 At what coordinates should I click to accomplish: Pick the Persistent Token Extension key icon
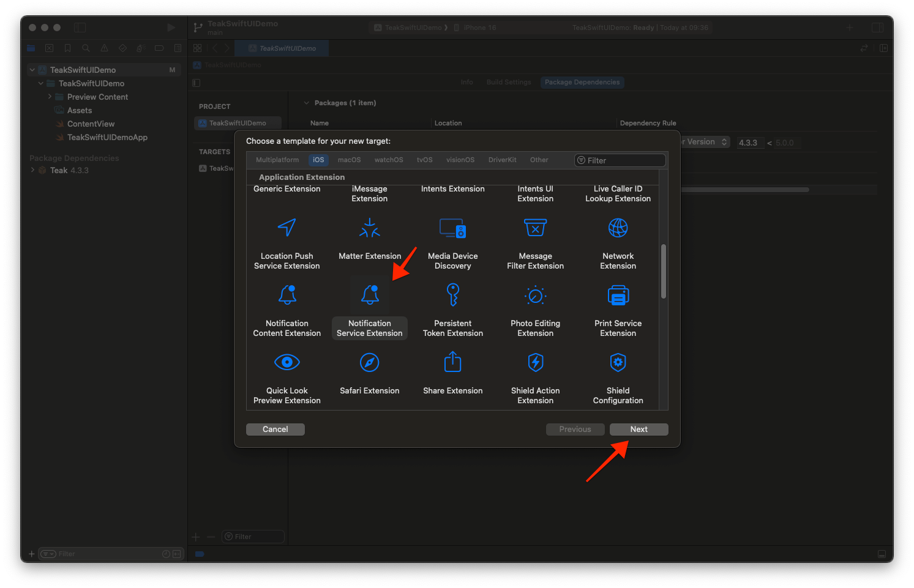point(452,295)
